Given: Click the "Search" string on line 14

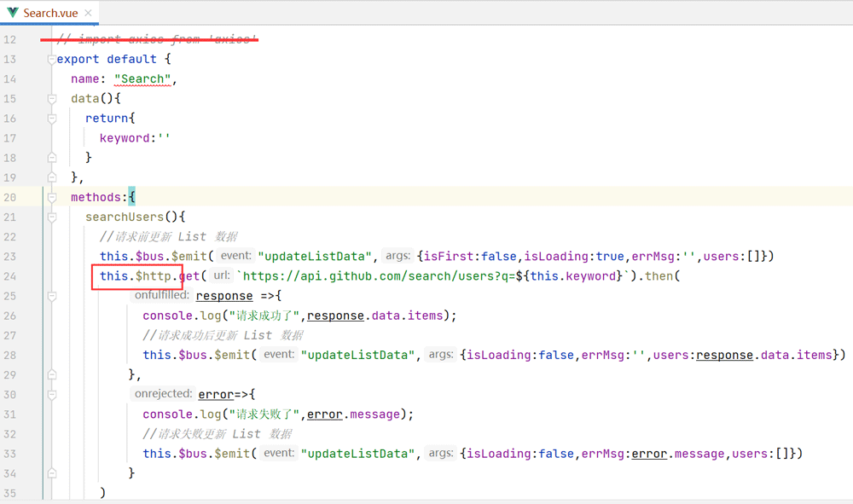Looking at the screenshot, I should (x=142, y=79).
